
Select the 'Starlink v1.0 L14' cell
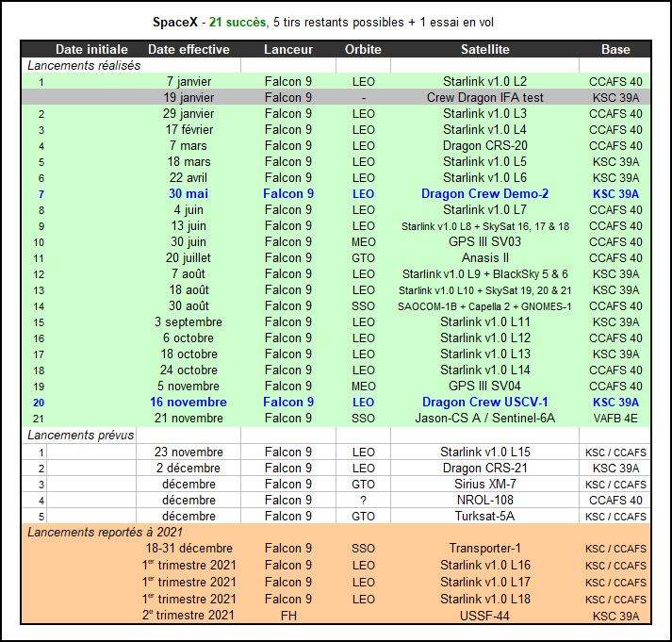pyautogui.click(x=485, y=370)
